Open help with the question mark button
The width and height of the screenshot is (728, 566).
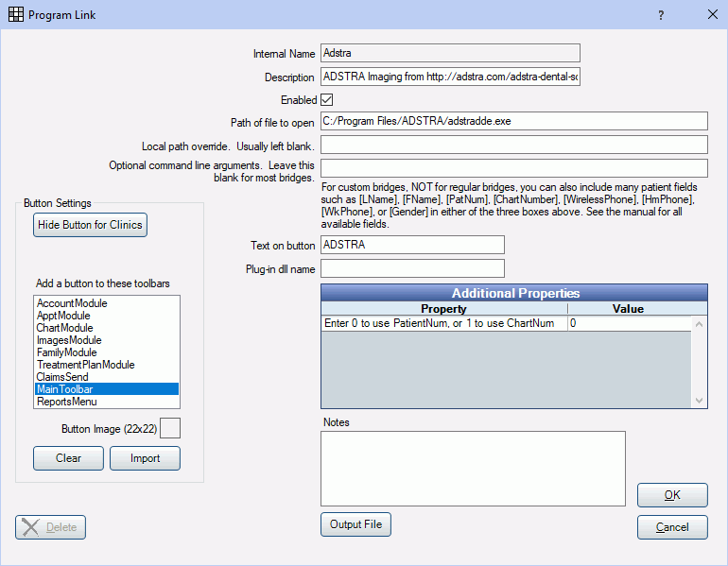pos(661,15)
